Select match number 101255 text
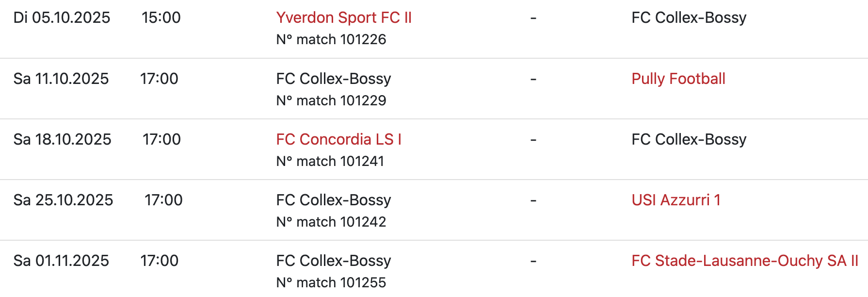 (331, 282)
